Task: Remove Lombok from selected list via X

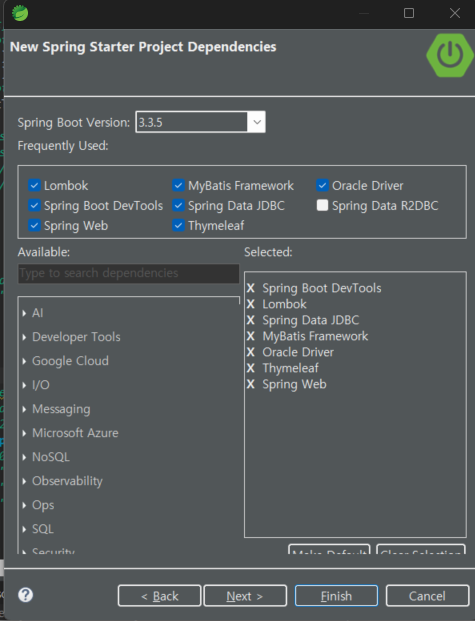Action: coord(251,304)
